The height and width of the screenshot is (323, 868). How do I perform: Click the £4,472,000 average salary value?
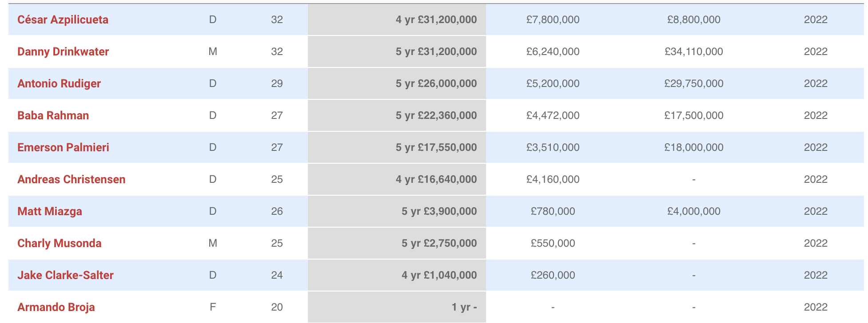553,115
